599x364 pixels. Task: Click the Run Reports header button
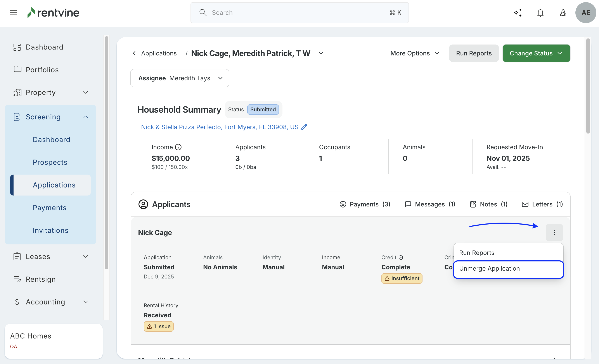pyautogui.click(x=474, y=53)
